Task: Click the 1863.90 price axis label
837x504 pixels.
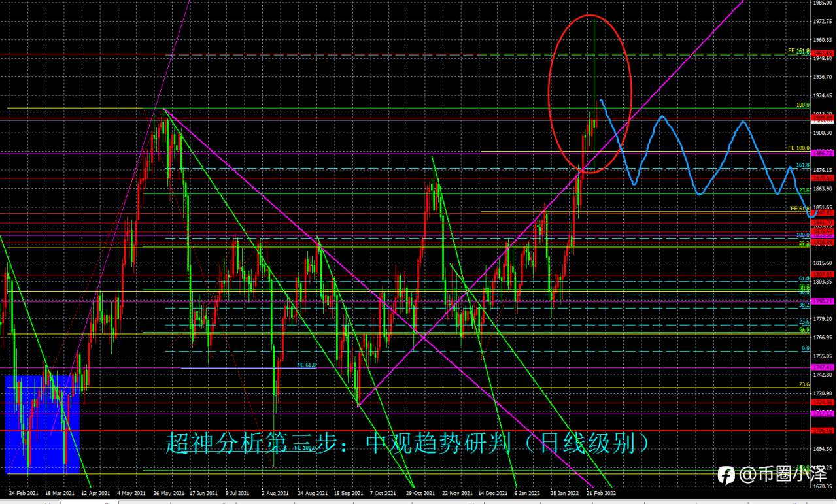Action: point(823,188)
